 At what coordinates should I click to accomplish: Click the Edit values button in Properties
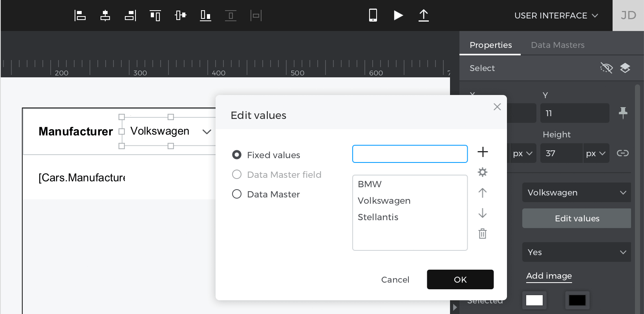coord(576,218)
